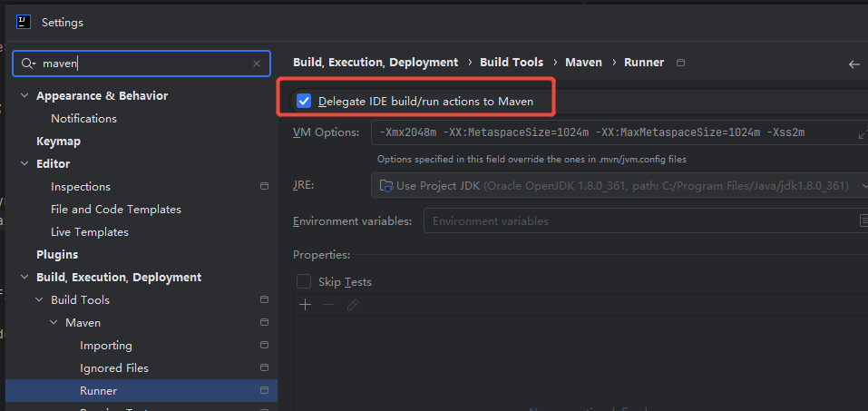Collapse Build, Execution, Deployment section
This screenshot has height=411, width=868.
point(24,278)
